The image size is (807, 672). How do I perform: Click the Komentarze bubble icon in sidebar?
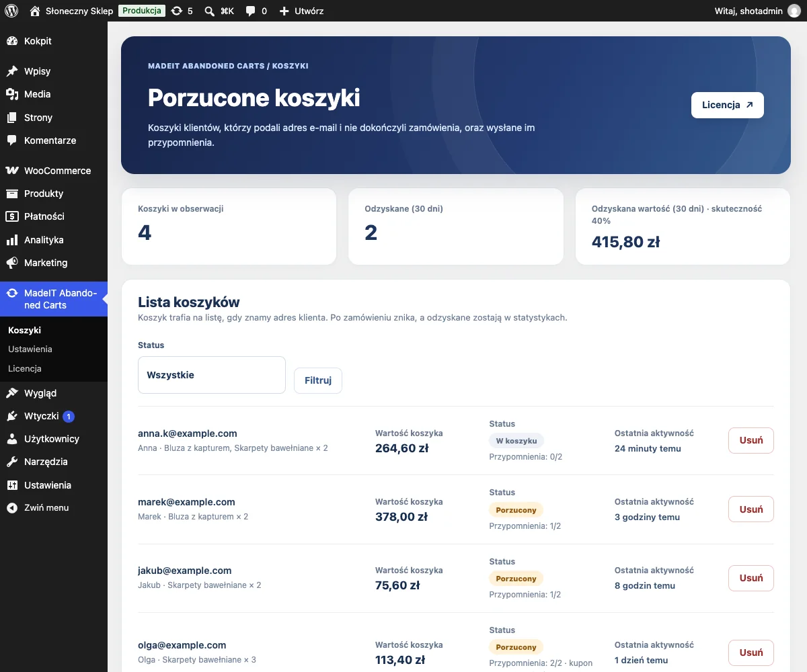11,140
